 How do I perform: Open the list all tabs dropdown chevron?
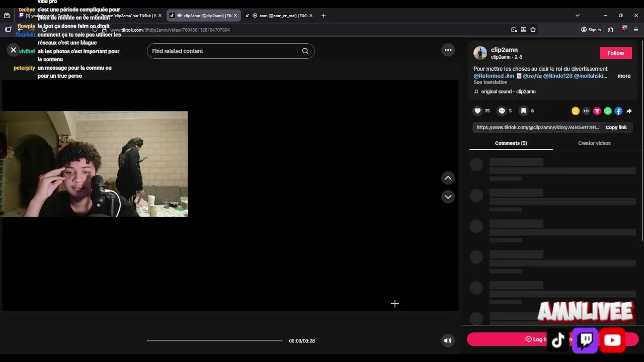pyautogui.click(x=577, y=16)
